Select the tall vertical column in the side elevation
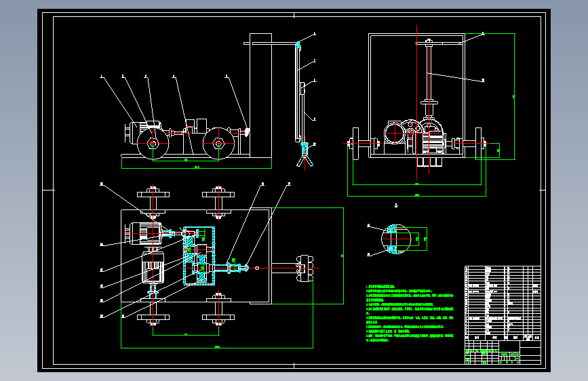This screenshot has height=381, width=588. click(x=260, y=96)
